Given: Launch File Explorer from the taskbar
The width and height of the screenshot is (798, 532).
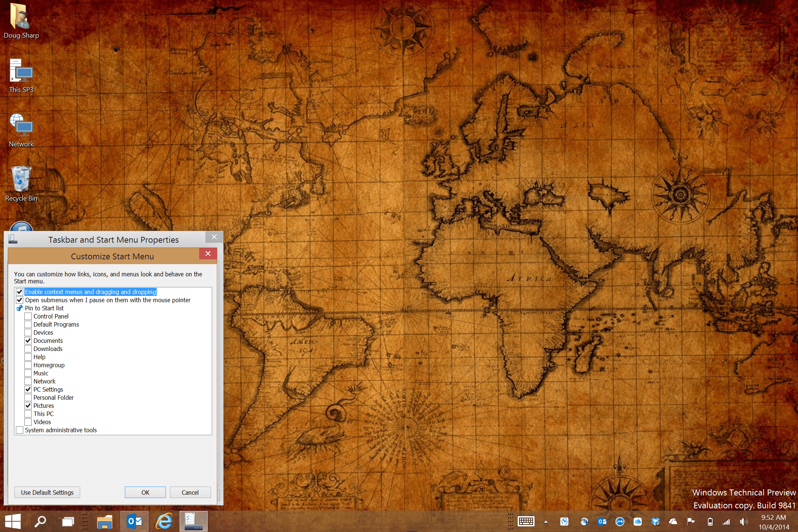Looking at the screenshot, I should [x=105, y=521].
